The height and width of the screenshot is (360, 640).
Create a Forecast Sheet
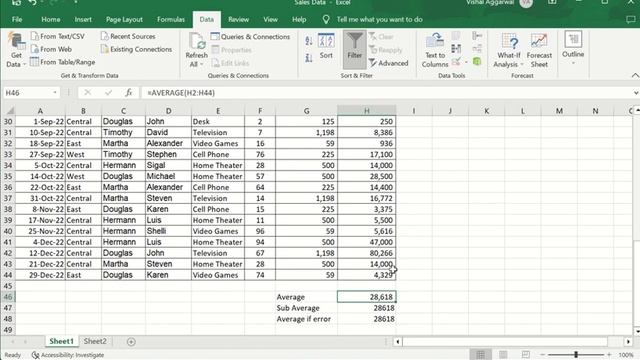coord(539,50)
